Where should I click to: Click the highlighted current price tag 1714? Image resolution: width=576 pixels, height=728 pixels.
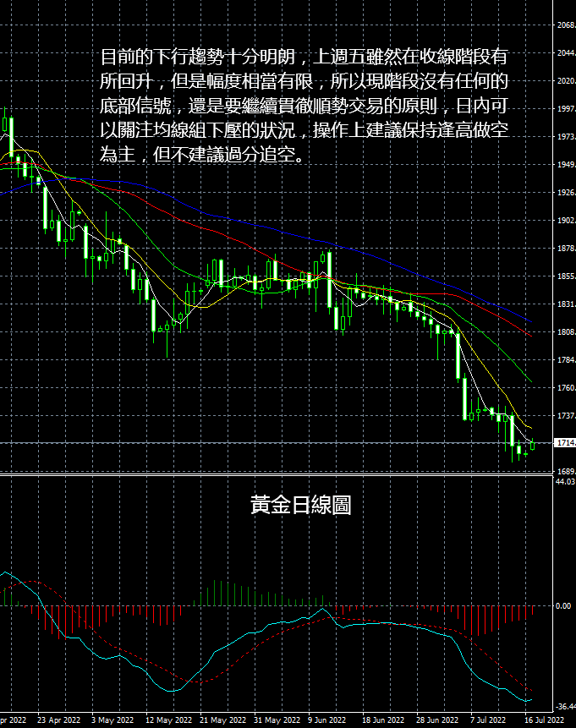565,443
